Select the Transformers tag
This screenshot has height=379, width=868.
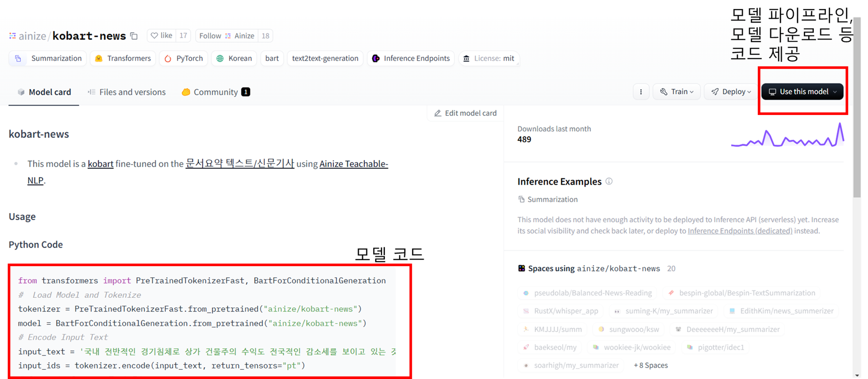(123, 58)
